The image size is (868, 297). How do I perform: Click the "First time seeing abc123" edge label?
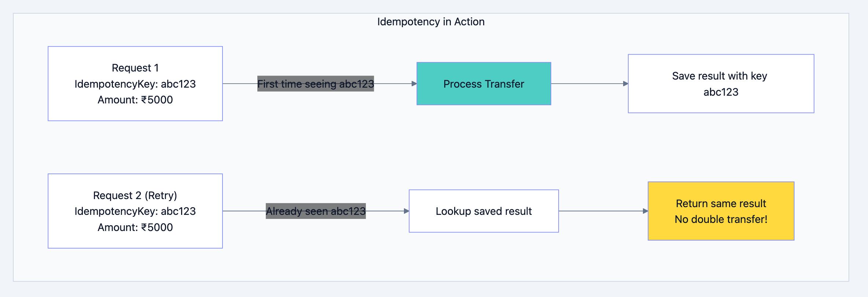[x=316, y=84]
